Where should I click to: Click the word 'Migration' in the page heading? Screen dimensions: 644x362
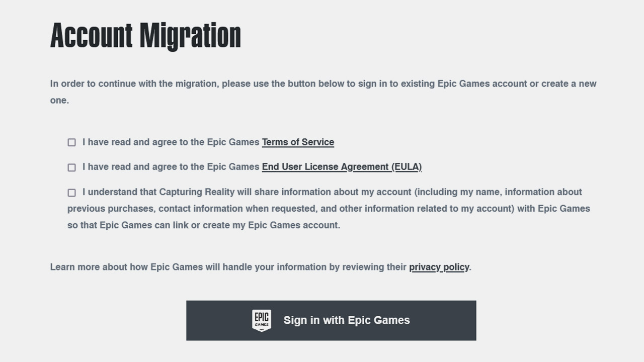191,36
